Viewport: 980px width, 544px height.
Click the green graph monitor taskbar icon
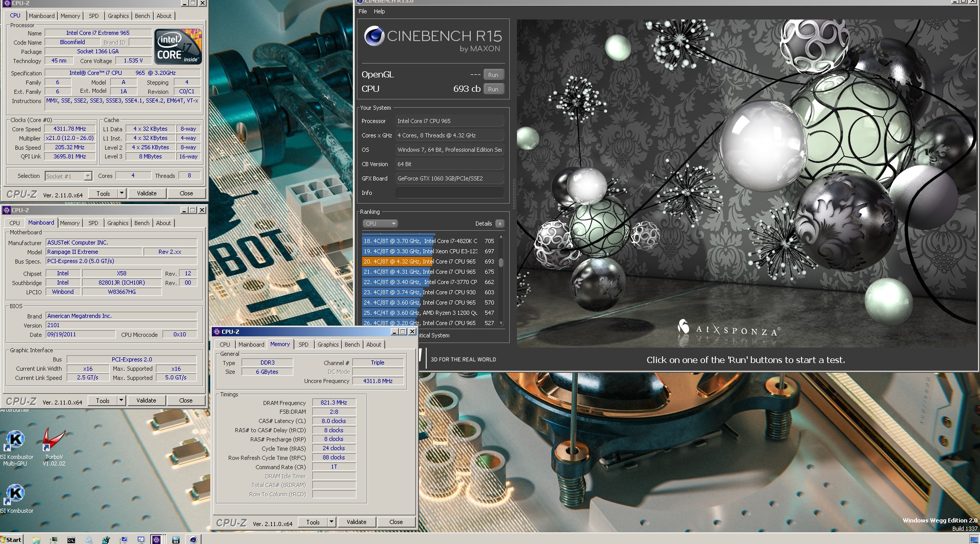tap(54, 539)
